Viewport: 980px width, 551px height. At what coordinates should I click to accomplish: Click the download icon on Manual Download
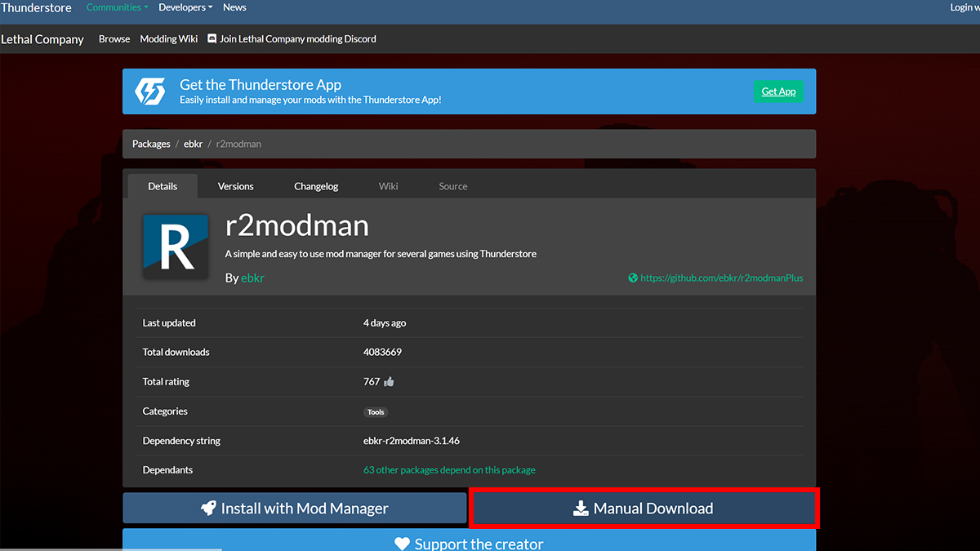point(581,508)
